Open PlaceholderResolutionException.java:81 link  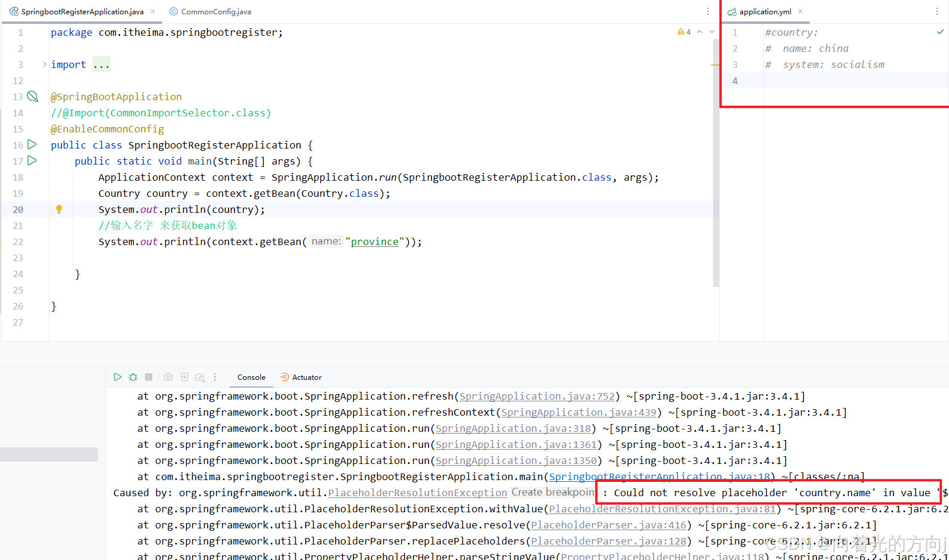coord(663,509)
